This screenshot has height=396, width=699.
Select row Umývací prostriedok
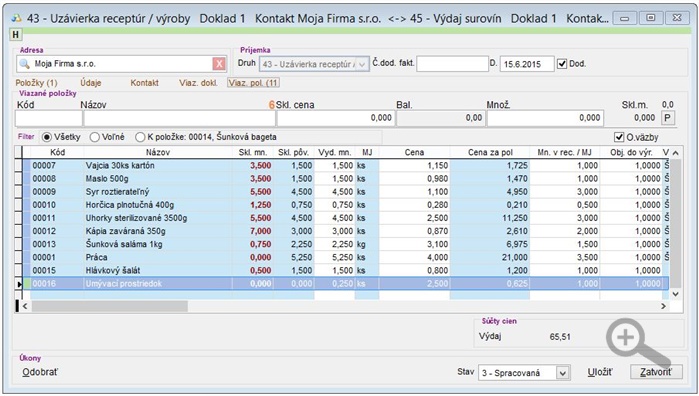pos(345,284)
